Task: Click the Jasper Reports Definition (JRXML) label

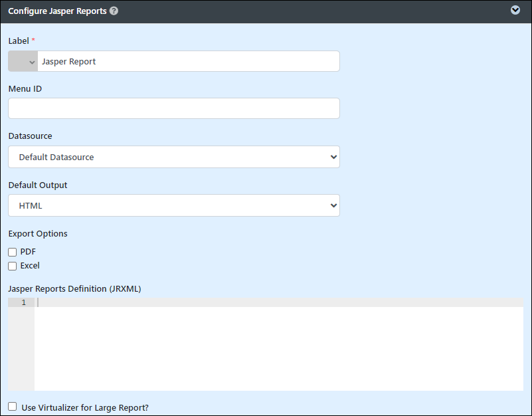Action: (x=74, y=288)
